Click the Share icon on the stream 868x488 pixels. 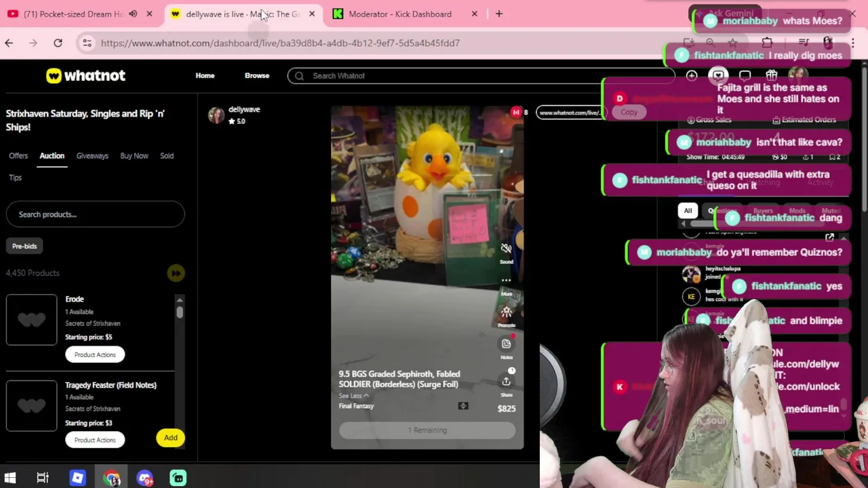coord(506,382)
